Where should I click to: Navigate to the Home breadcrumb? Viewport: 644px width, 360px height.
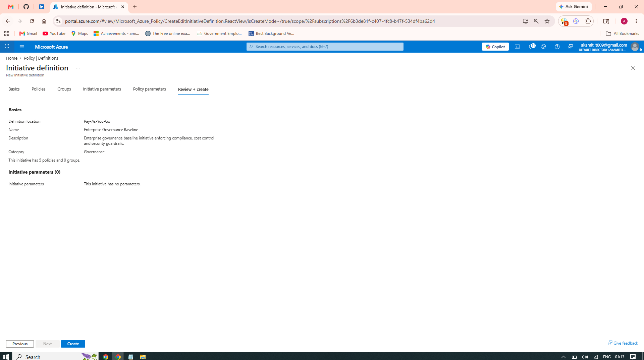[12, 58]
